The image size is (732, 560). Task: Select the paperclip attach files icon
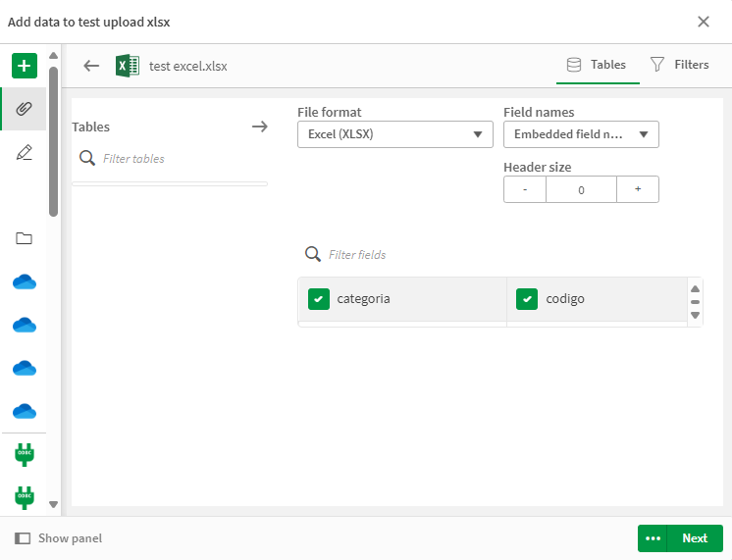point(25,109)
